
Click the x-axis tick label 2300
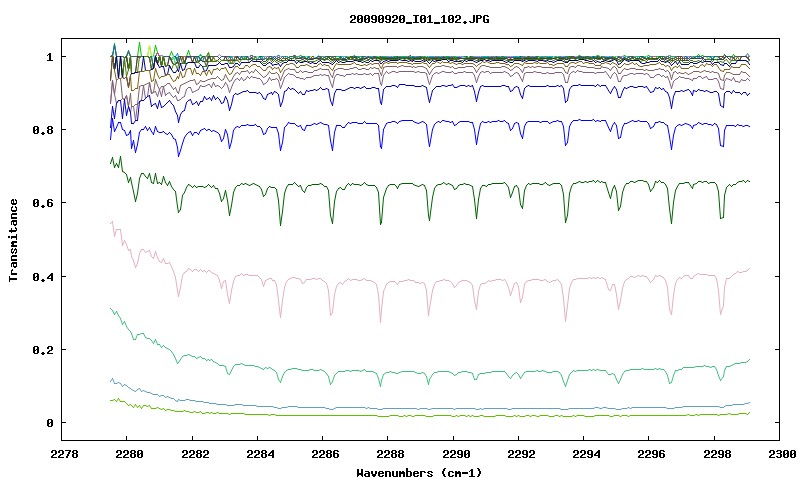[782, 454]
